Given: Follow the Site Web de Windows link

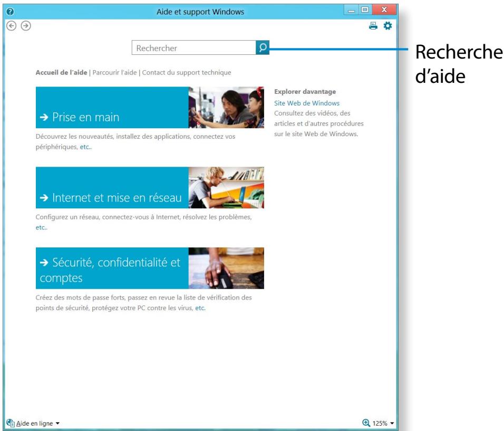Looking at the screenshot, I should coord(307,103).
